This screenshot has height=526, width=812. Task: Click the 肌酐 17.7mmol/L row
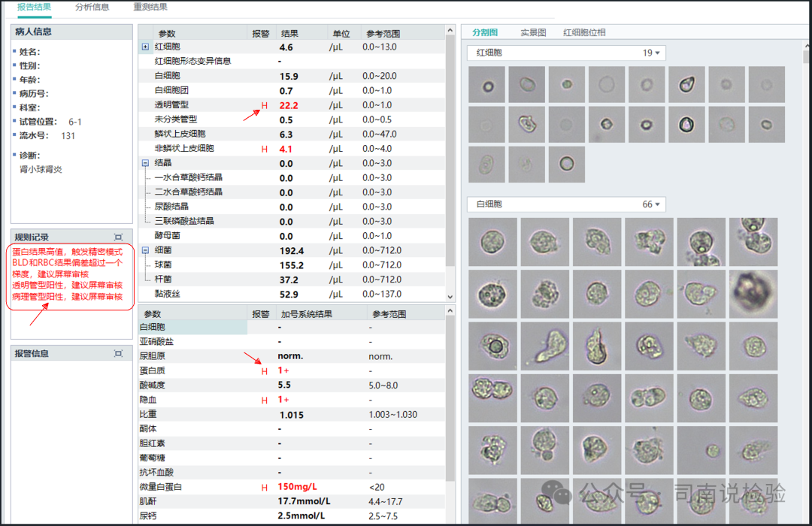click(291, 501)
